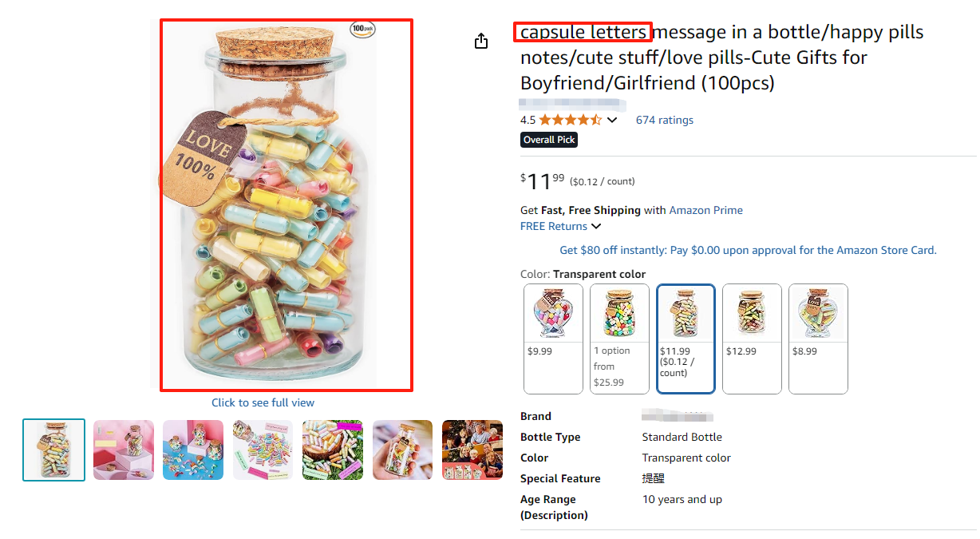Click the Overall Pick badge
Viewport: 980px width, 539px height.
pyautogui.click(x=548, y=140)
